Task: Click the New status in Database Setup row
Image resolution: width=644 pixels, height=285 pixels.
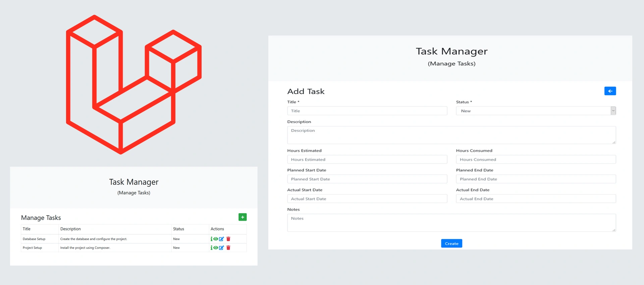Action: pos(176,239)
